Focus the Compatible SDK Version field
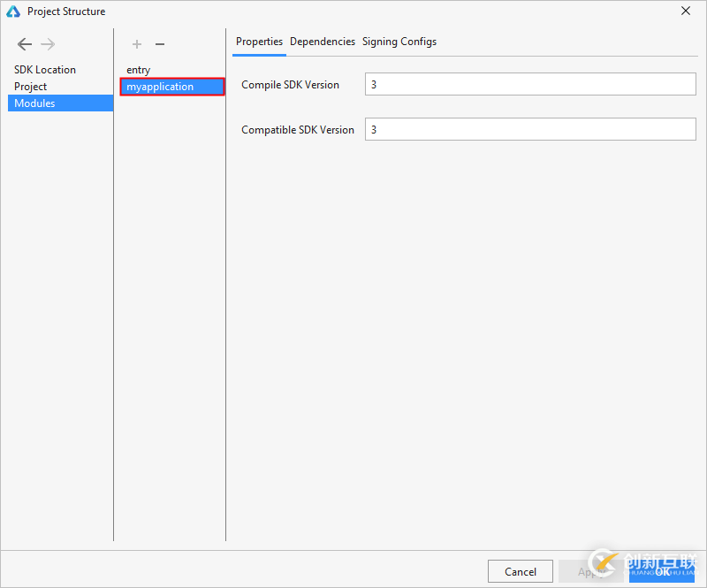Screen dimensions: 707x588 point(530,129)
